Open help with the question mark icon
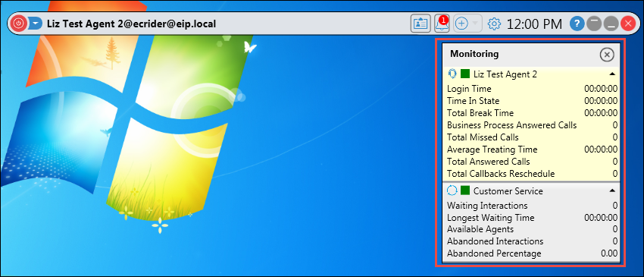This screenshot has width=644, height=277. (577, 24)
